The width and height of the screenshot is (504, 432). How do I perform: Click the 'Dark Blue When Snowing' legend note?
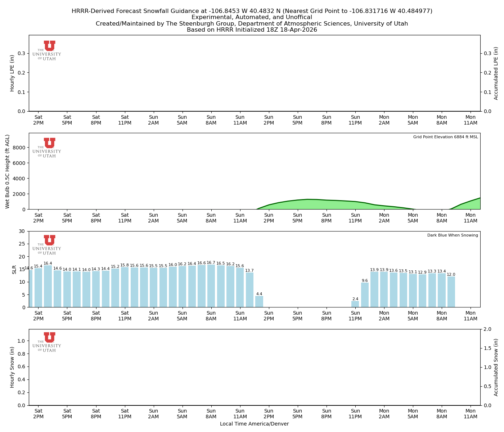(x=453, y=235)
